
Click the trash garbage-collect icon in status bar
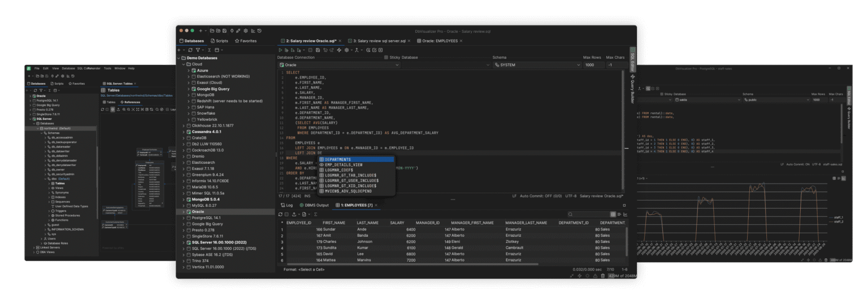[602, 276]
